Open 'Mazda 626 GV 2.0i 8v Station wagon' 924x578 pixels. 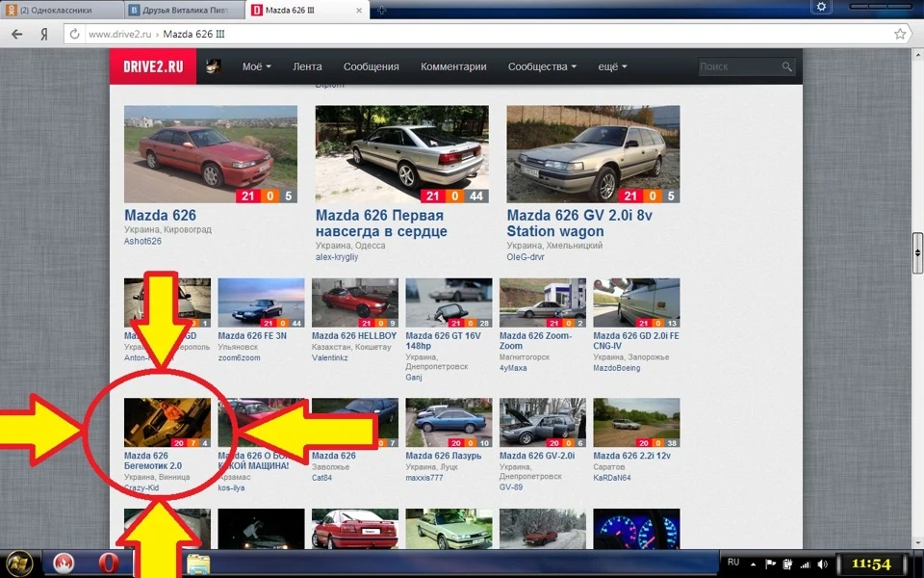[x=579, y=223]
